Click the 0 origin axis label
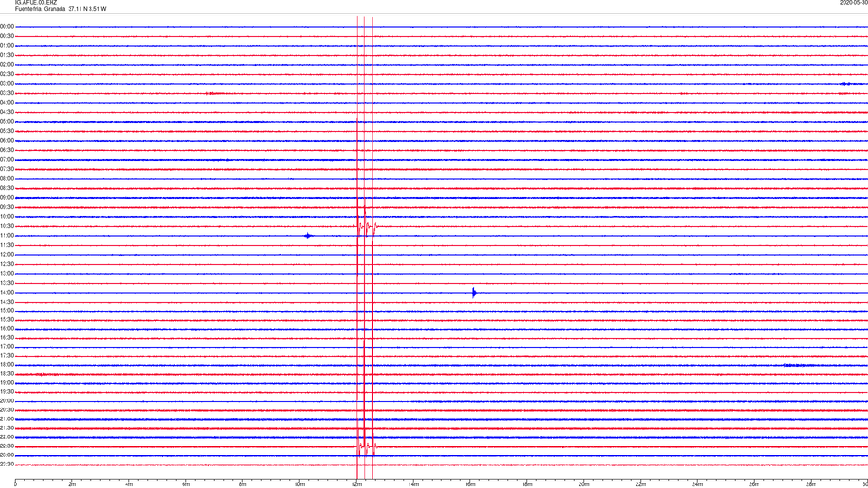Screen dimensions: 868x488 pyautogui.click(x=15, y=484)
